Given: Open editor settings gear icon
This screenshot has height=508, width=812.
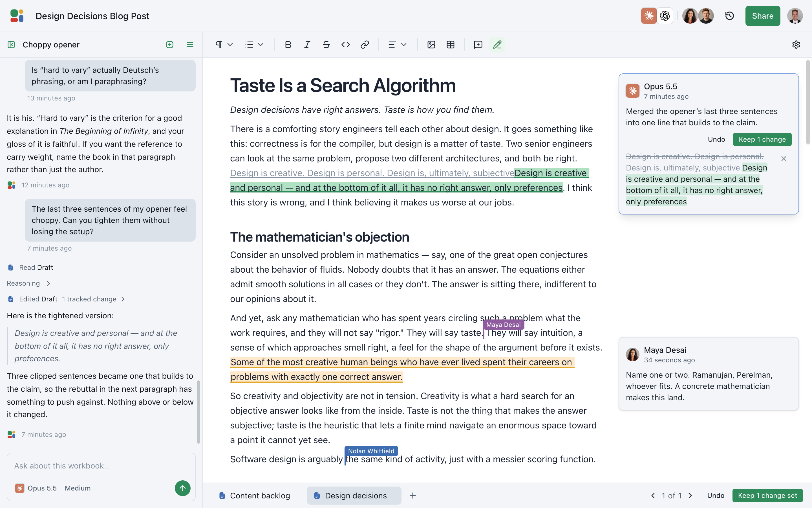Looking at the screenshot, I should (x=796, y=45).
